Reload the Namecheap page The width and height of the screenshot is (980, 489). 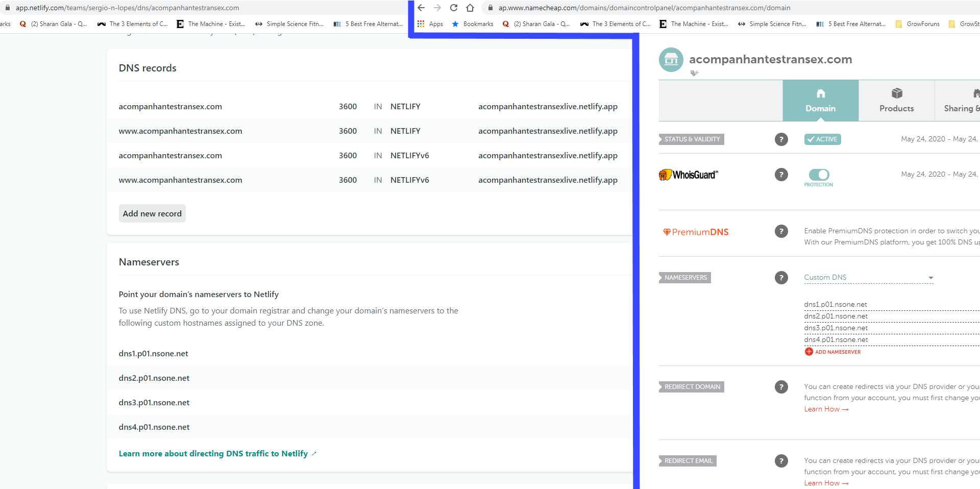pyautogui.click(x=454, y=8)
